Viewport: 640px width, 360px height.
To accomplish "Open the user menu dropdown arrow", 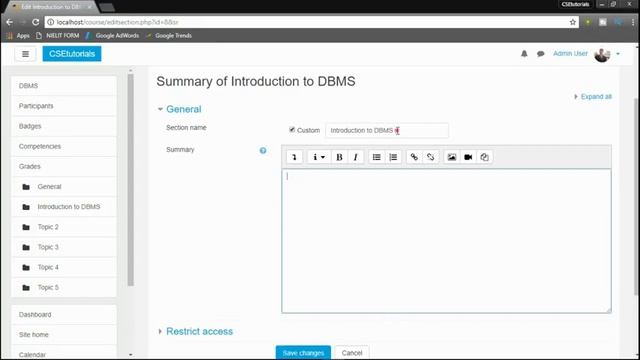I will tap(618, 54).
